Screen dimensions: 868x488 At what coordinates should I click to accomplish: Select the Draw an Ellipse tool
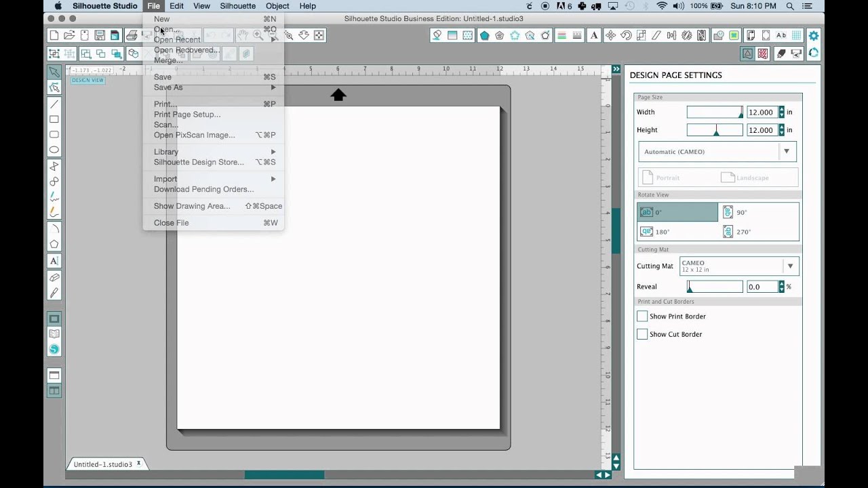point(54,150)
